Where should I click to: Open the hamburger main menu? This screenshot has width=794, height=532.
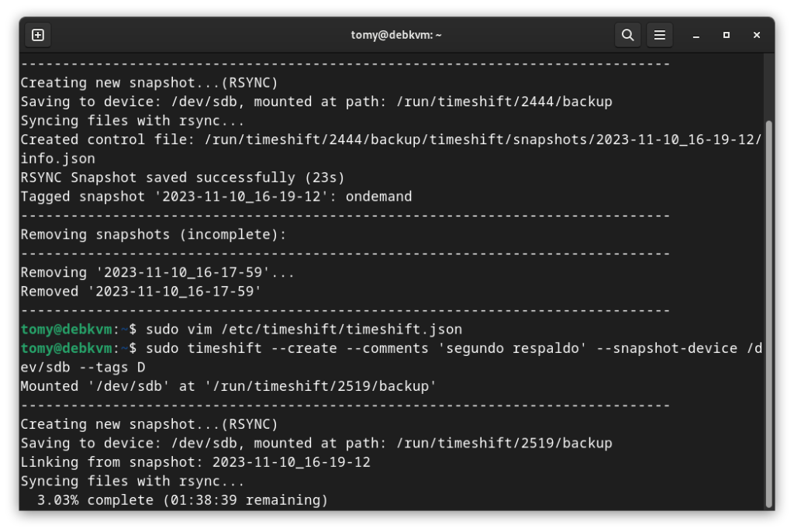click(x=660, y=35)
